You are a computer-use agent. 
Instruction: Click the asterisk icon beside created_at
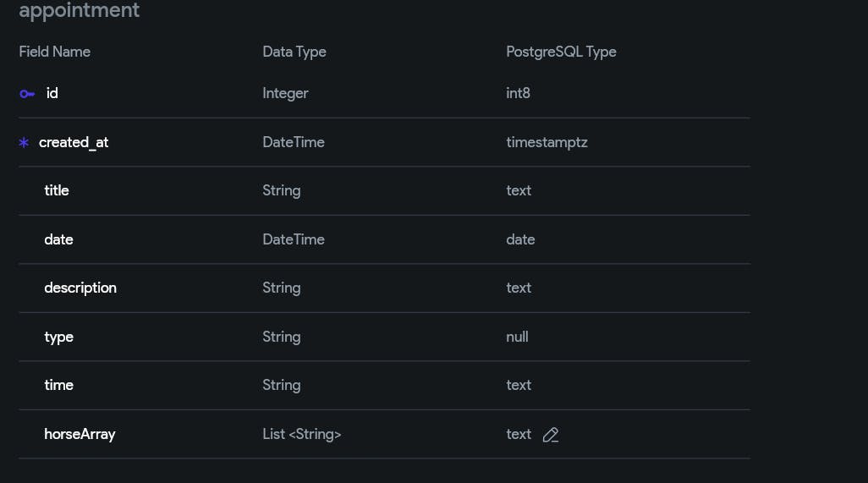(x=24, y=143)
